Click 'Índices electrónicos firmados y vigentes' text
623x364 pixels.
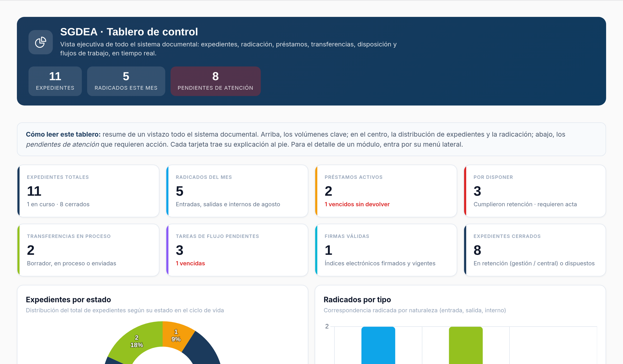(x=380, y=263)
